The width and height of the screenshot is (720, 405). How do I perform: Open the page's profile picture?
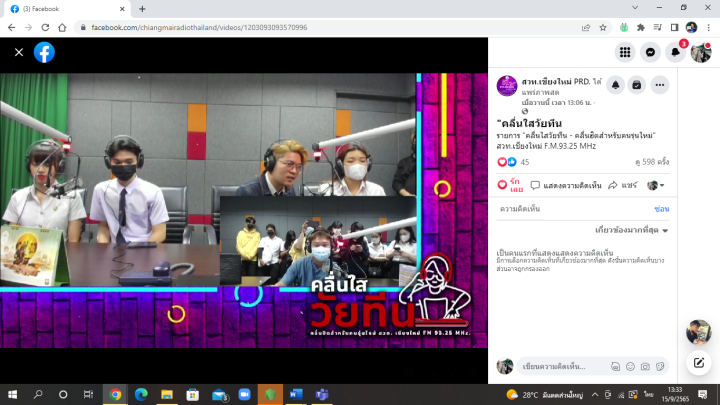pyautogui.click(x=507, y=86)
